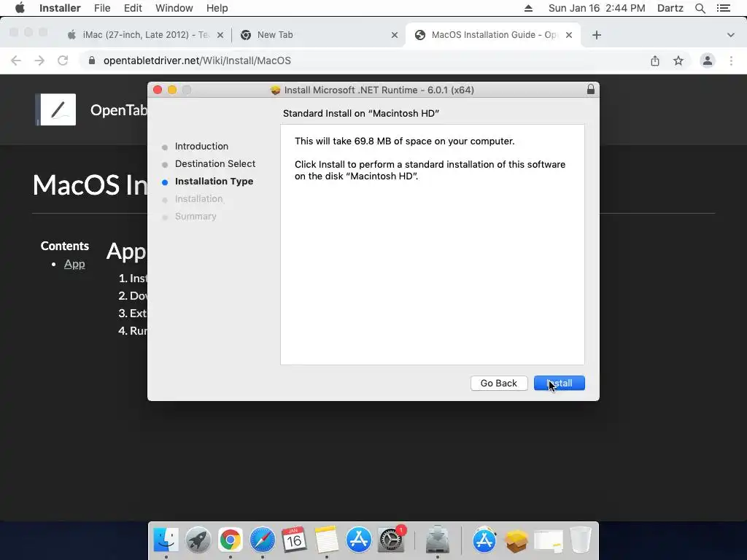Open System Preferences from the Dock
The image size is (747, 560).
click(391, 540)
